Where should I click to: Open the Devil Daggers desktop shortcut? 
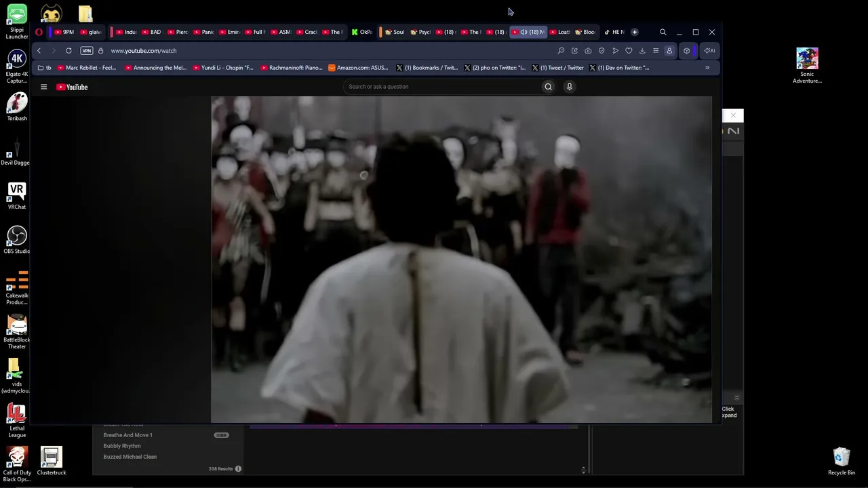pos(15,150)
